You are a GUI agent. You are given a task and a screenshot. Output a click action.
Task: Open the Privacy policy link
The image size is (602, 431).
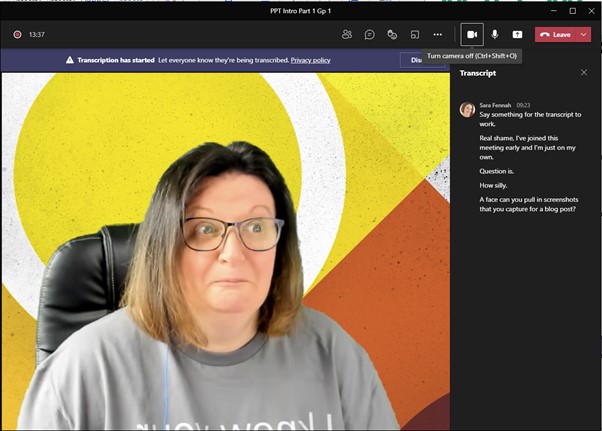pyautogui.click(x=310, y=60)
